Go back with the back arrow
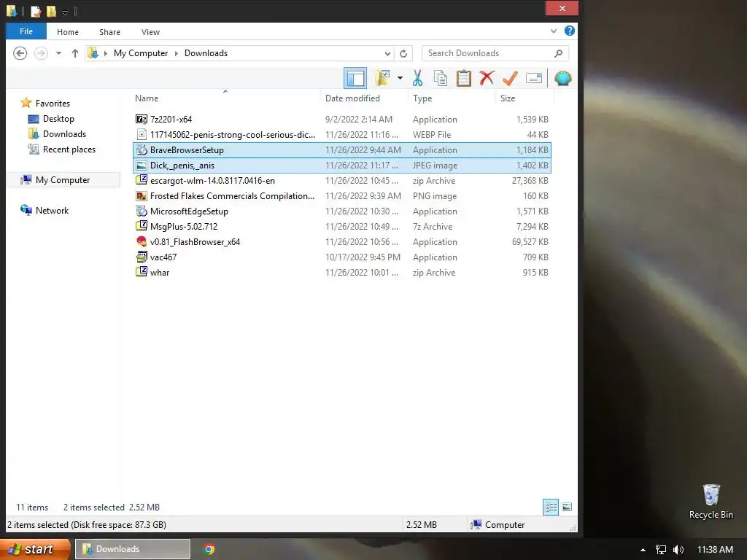Viewport: 747px width, 560px height. tap(20, 52)
